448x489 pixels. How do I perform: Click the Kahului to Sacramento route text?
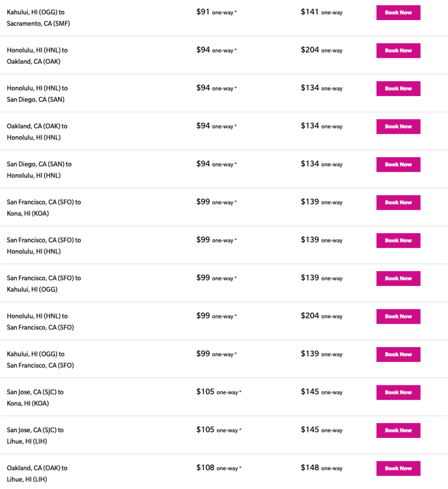(38, 18)
